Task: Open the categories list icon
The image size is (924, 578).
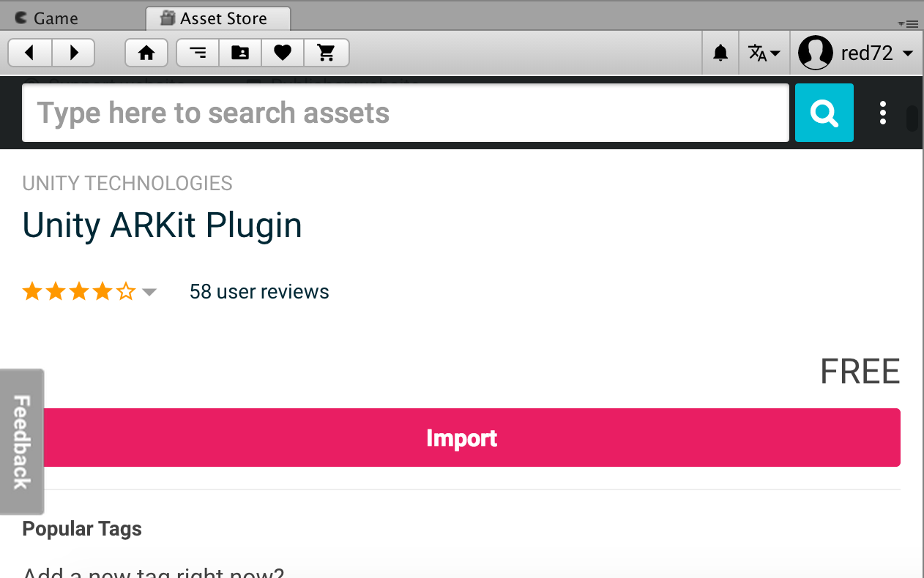Action: [198, 53]
